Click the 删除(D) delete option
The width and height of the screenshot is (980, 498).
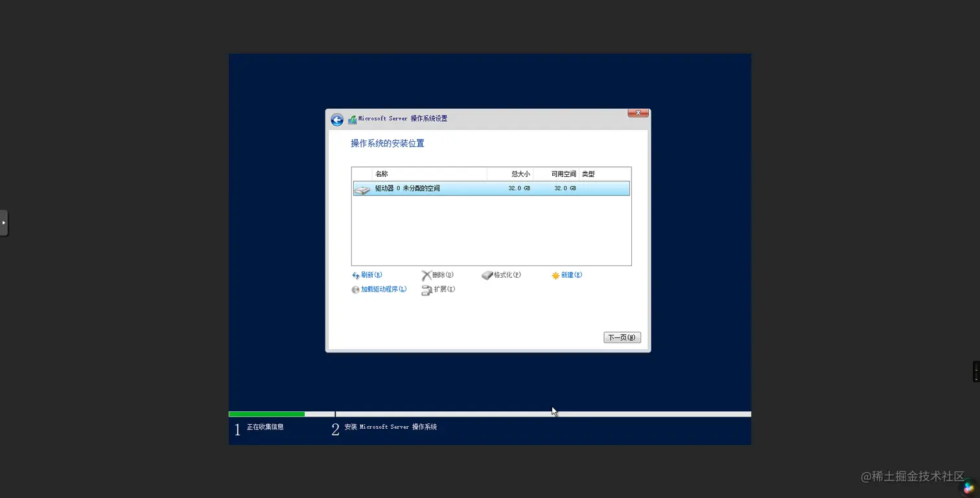point(437,275)
